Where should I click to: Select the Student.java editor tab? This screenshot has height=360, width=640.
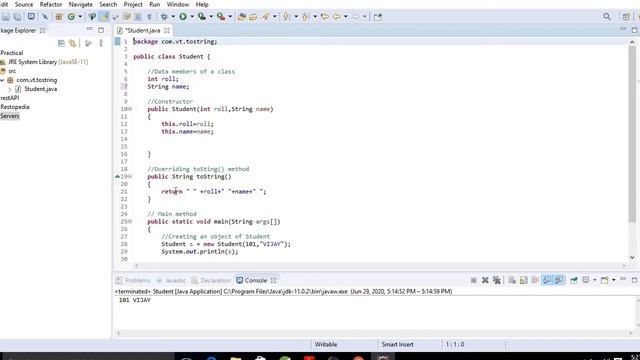coord(142,31)
